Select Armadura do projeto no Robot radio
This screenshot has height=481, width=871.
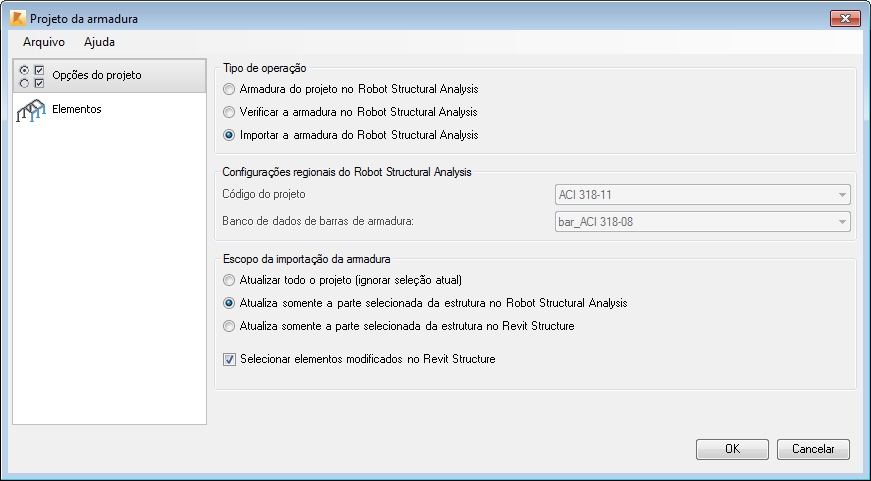229,89
